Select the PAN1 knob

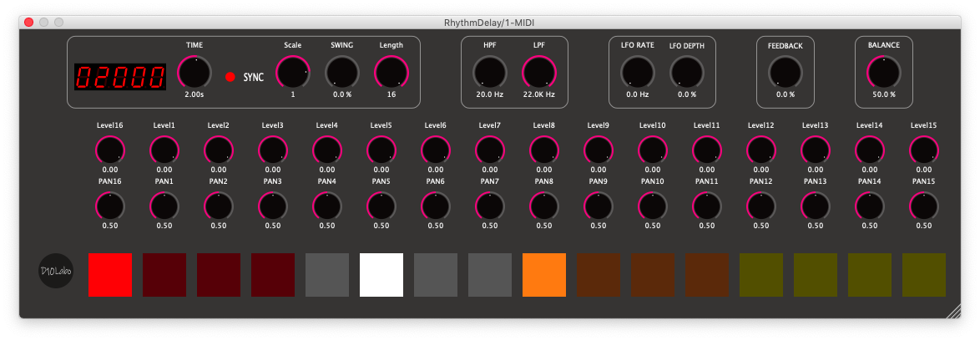click(164, 206)
